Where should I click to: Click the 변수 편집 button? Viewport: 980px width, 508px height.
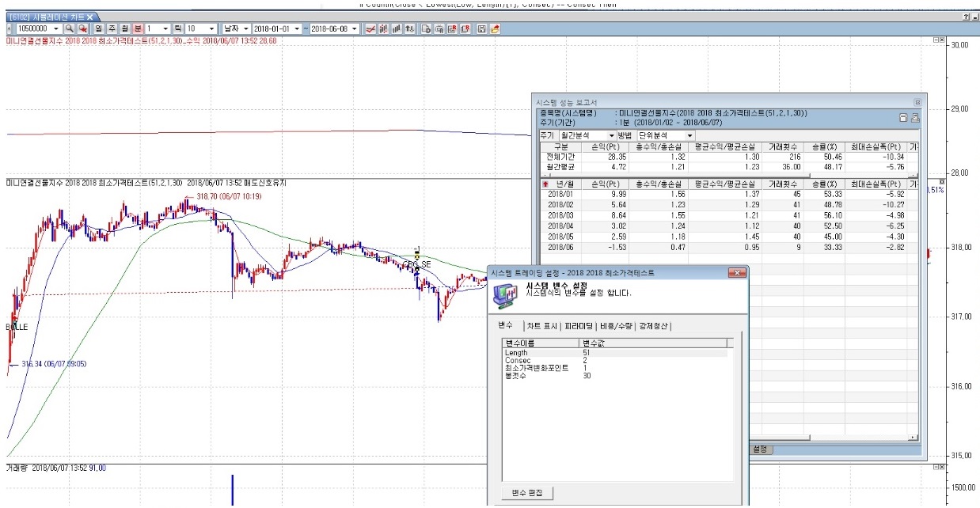pyautogui.click(x=528, y=493)
